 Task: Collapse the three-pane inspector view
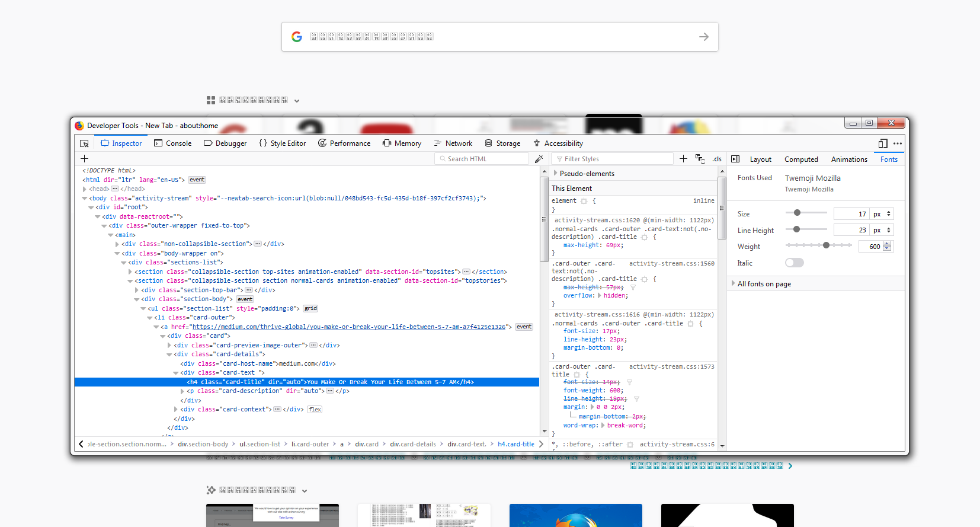click(x=735, y=159)
